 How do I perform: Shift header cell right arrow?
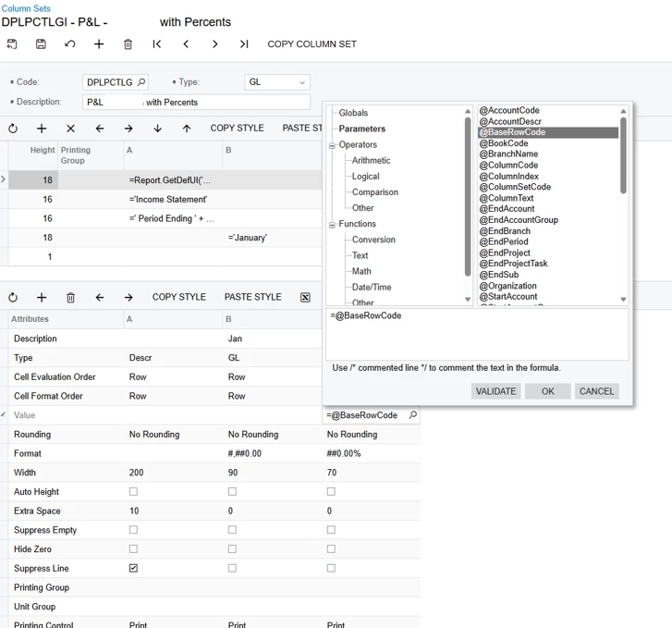[128, 129]
